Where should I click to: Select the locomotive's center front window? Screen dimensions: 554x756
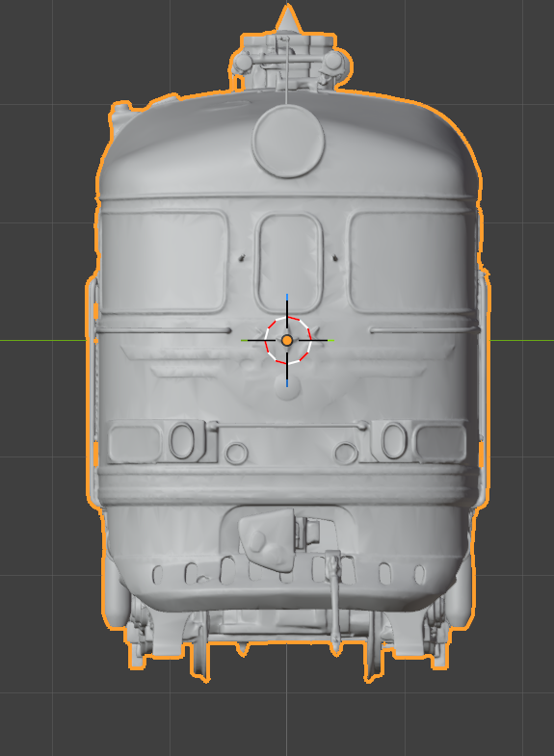pos(288,263)
